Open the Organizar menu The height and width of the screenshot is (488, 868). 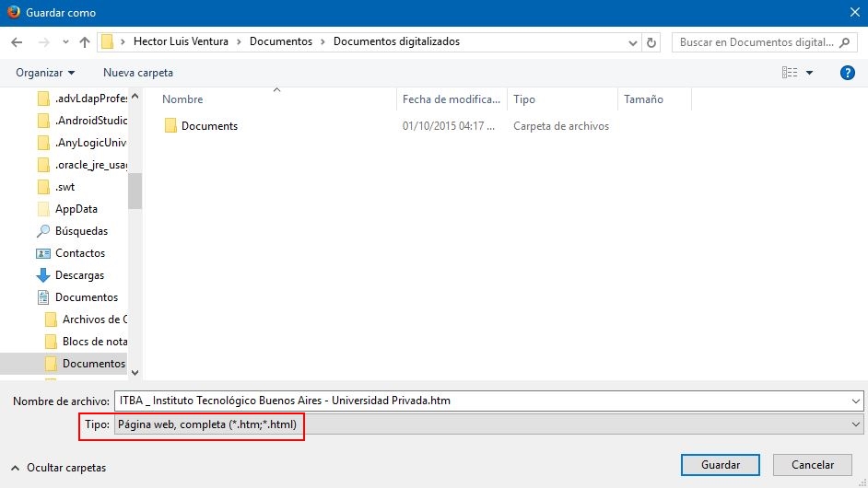tap(45, 73)
